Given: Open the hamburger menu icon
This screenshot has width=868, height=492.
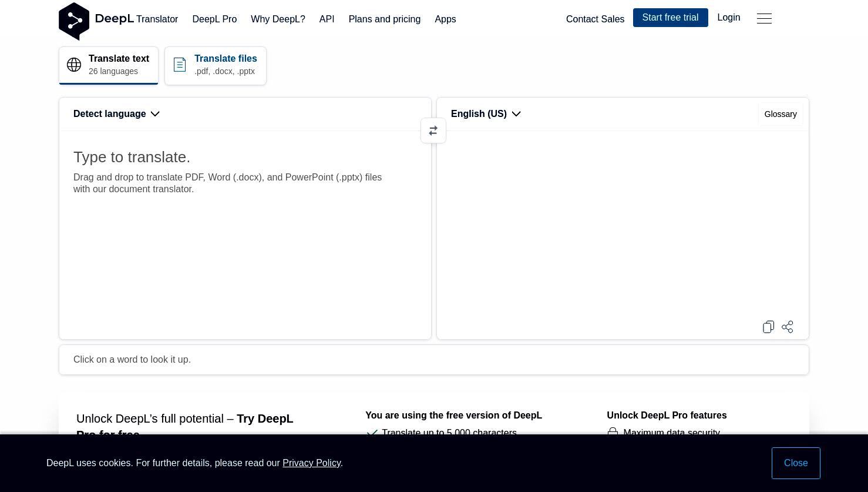Looking at the screenshot, I should click(x=764, y=19).
